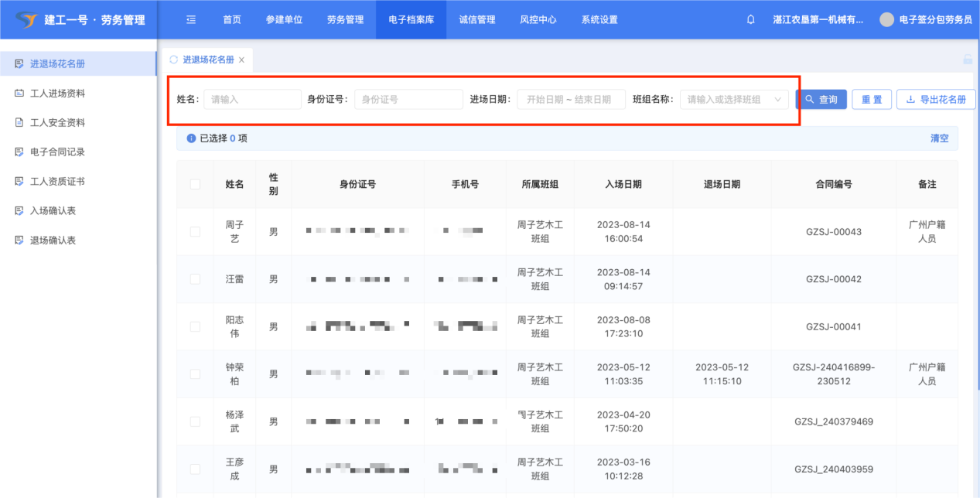Click the 工人资质证书 sidebar icon
The height and width of the screenshot is (498, 980).
[19, 182]
